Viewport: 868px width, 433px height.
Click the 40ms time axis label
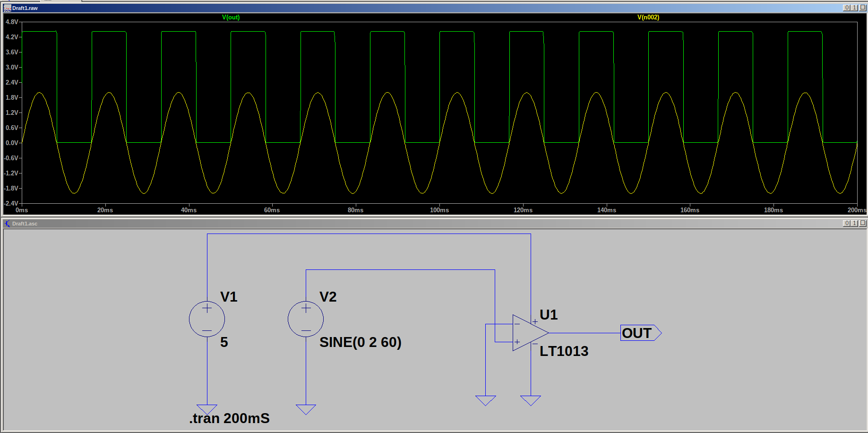[189, 210]
